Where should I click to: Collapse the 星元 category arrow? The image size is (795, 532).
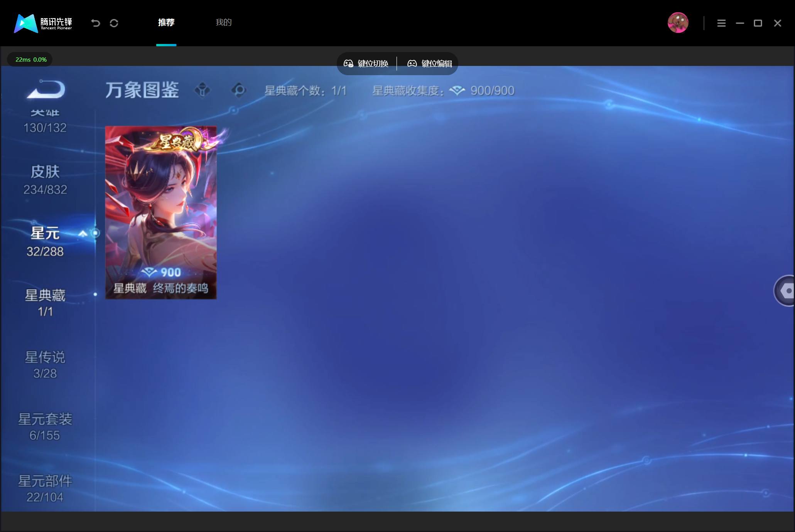(x=83, y=234)
